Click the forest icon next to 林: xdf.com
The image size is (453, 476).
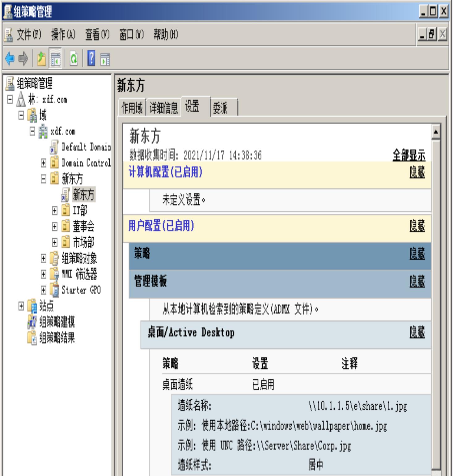pyautogui.click(x=21, y=100)
